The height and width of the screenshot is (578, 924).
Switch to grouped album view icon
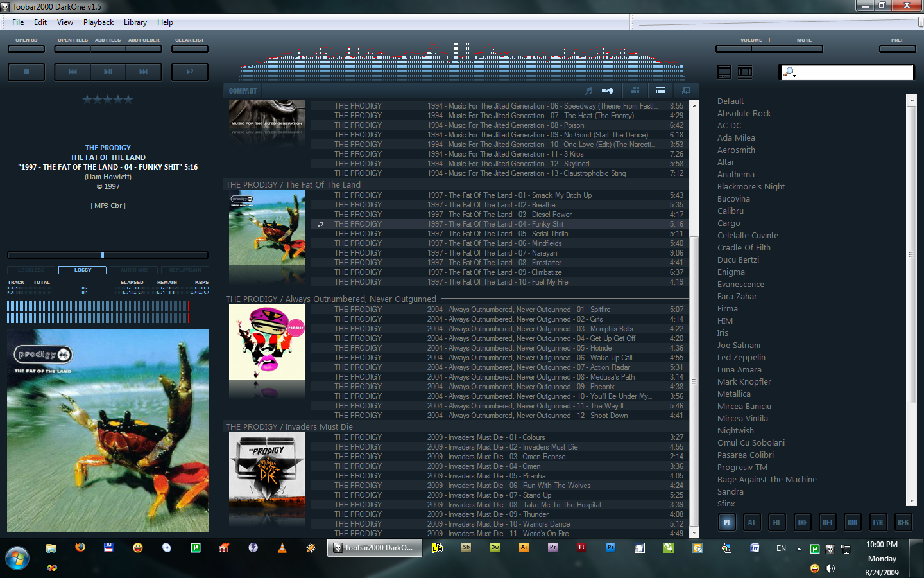click(635, 91)
